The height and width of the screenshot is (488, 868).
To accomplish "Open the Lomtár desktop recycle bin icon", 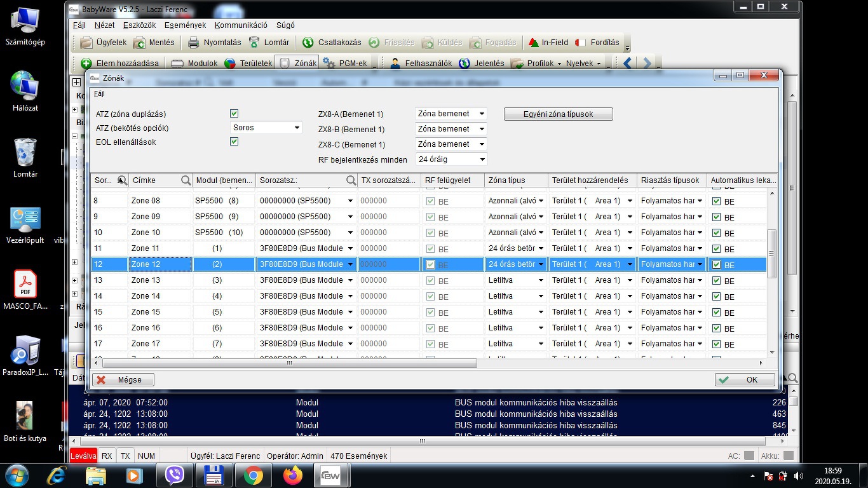I will (x=25, y=158).
